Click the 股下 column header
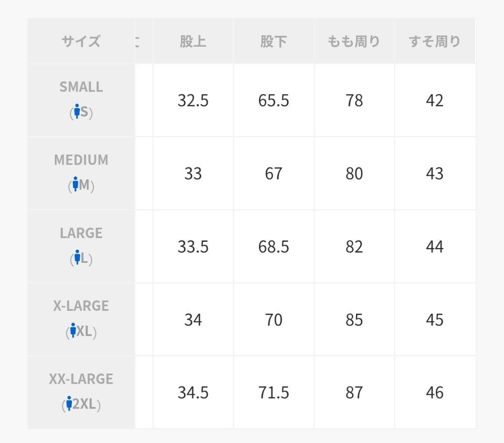 (x=273, y=42)
